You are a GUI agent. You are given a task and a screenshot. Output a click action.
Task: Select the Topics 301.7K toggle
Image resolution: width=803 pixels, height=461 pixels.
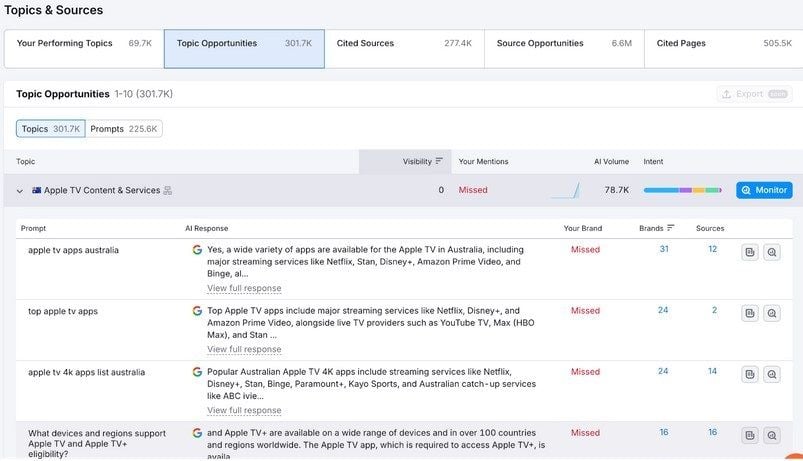tap(51, 129)
